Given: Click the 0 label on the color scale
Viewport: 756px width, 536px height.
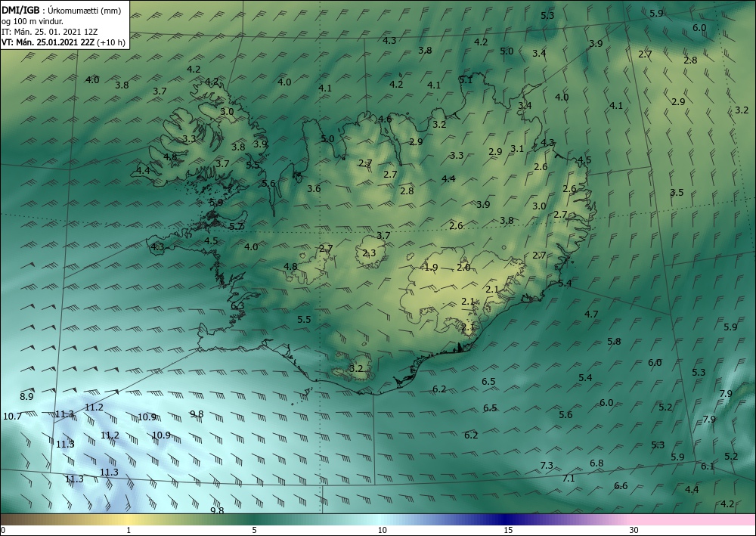Looking at the screenshot, I should [3, 530].
